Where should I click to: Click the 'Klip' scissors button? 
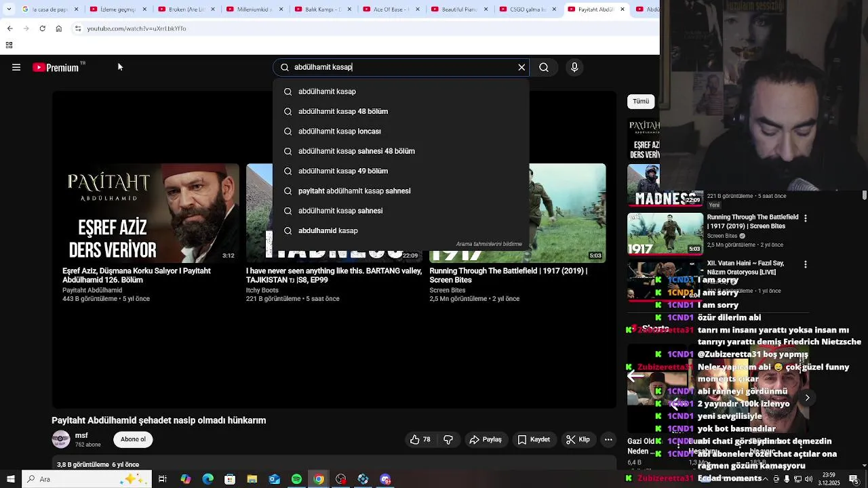[x=578, y=440]
